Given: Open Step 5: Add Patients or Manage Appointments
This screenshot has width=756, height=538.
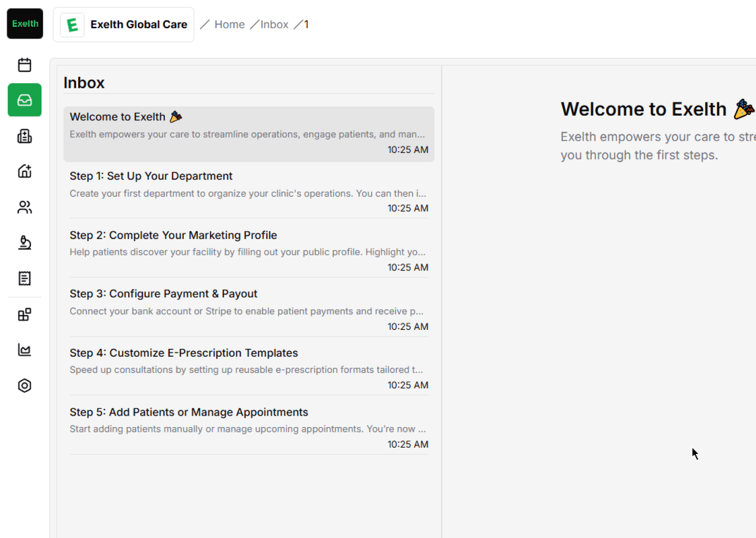Looking at the screenshot, I should coord(249,428).
